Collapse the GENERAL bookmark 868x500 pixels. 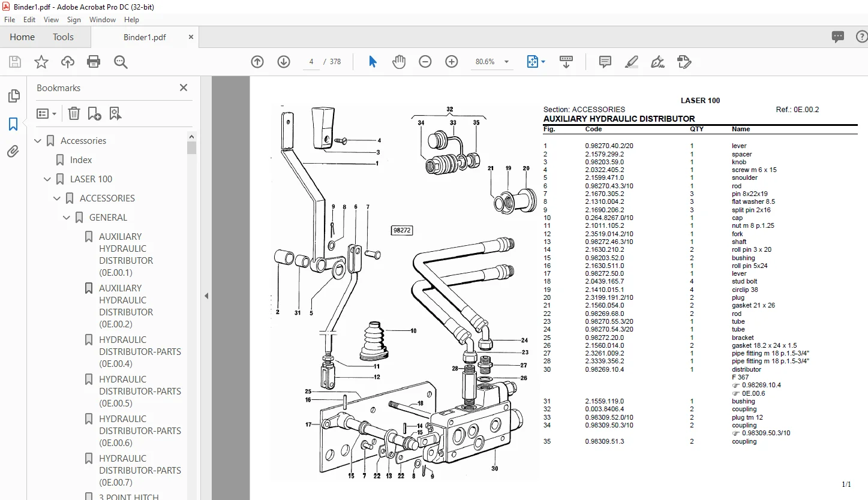click(67, 218)
